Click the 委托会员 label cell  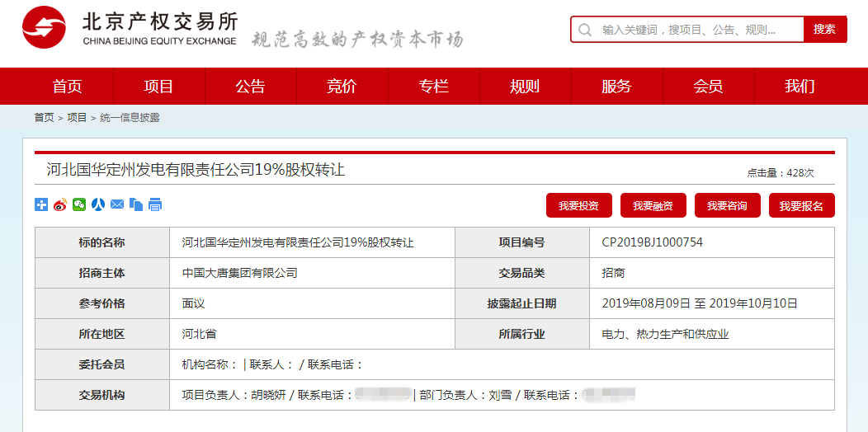[101, 364]
